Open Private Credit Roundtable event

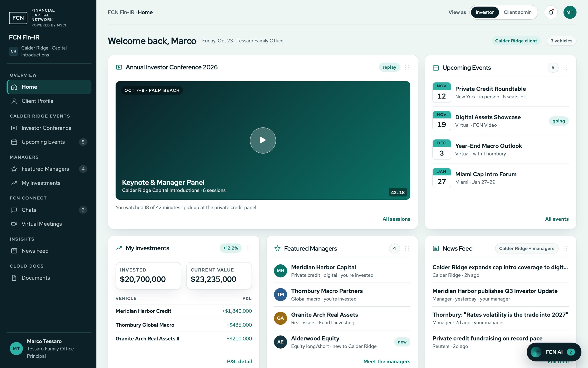(x=500, y=92)
